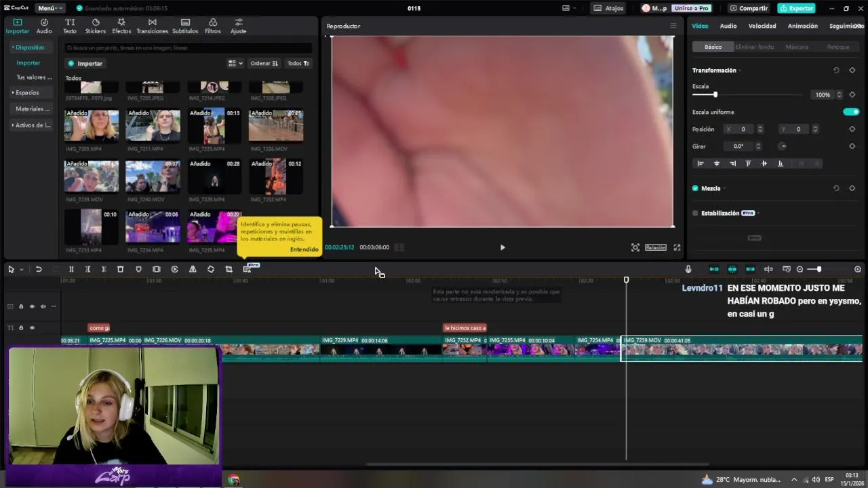This screenshot has height=488, width=868.
Task: Switch to the Audio properties tab
Action: coord(728,26)
